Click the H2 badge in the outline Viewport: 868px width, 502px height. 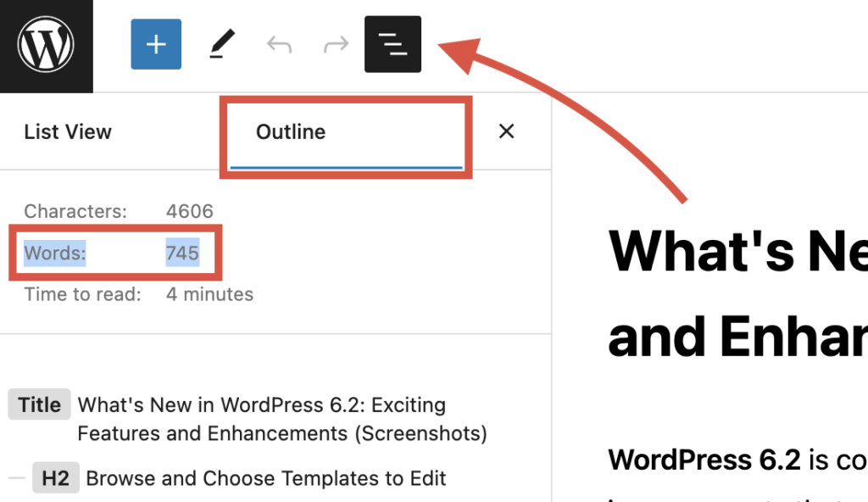[55, 478]
